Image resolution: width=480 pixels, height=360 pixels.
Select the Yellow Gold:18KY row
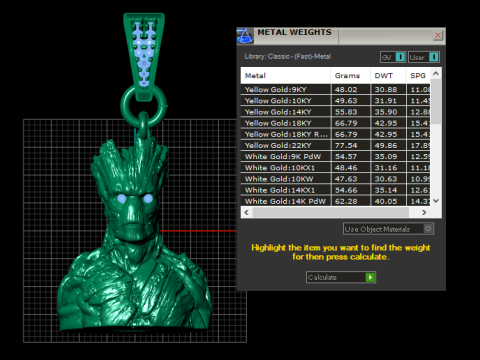tap(336, 123)
